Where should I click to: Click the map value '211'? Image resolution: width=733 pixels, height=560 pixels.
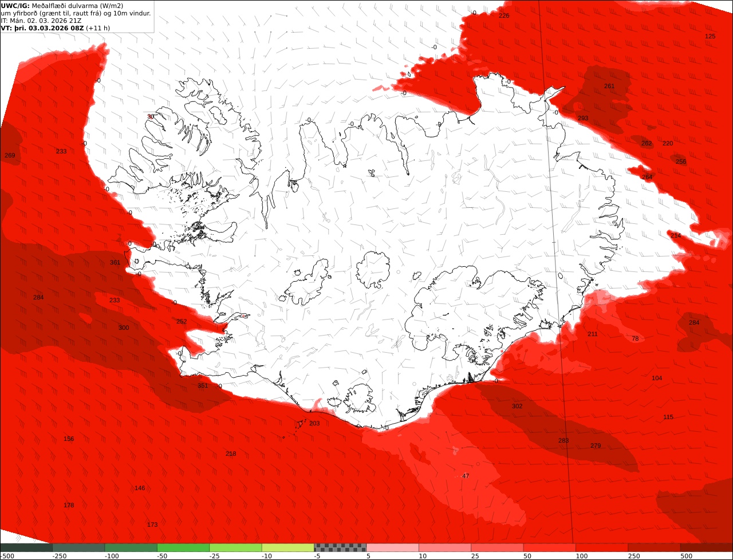point(593,334)
